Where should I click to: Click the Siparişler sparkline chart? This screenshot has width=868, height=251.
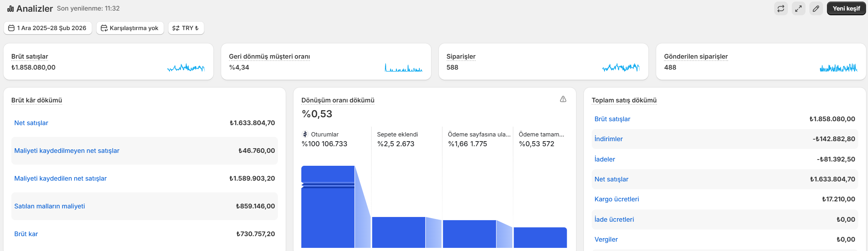(621, 68)
